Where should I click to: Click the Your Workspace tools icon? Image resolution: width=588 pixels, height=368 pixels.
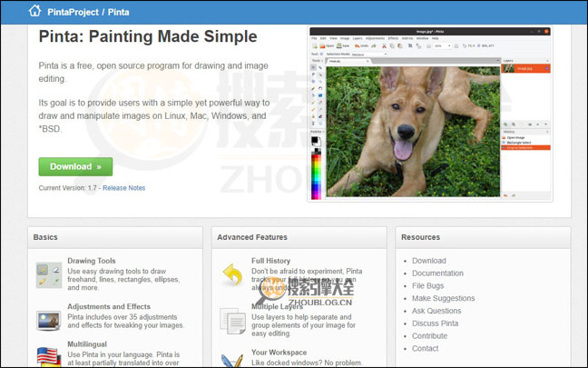[x=232, y=361]
